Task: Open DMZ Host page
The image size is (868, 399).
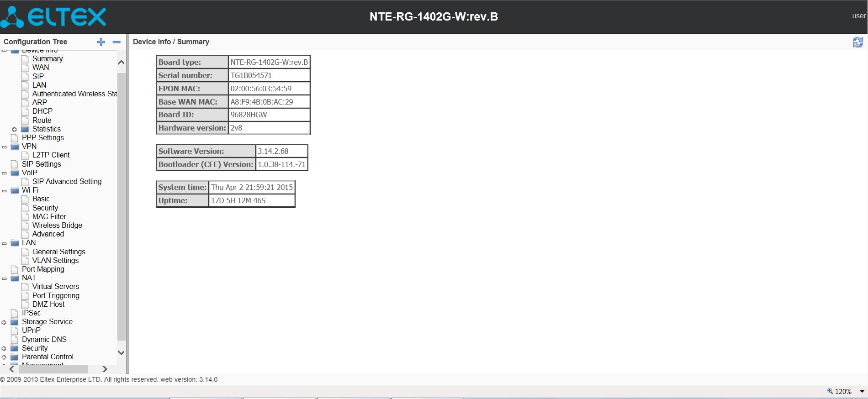Action: click(48, 304)
